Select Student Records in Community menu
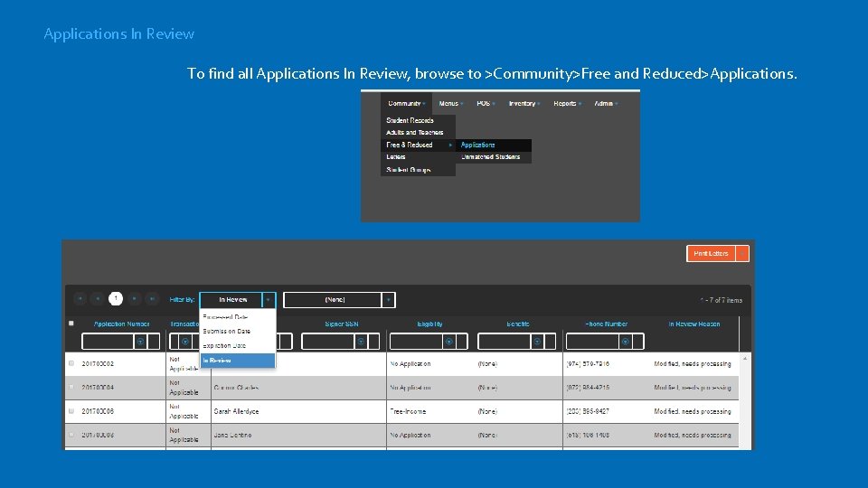Image resolution: width=868 pixels, height=488 pixels. [x=418, y=120]
